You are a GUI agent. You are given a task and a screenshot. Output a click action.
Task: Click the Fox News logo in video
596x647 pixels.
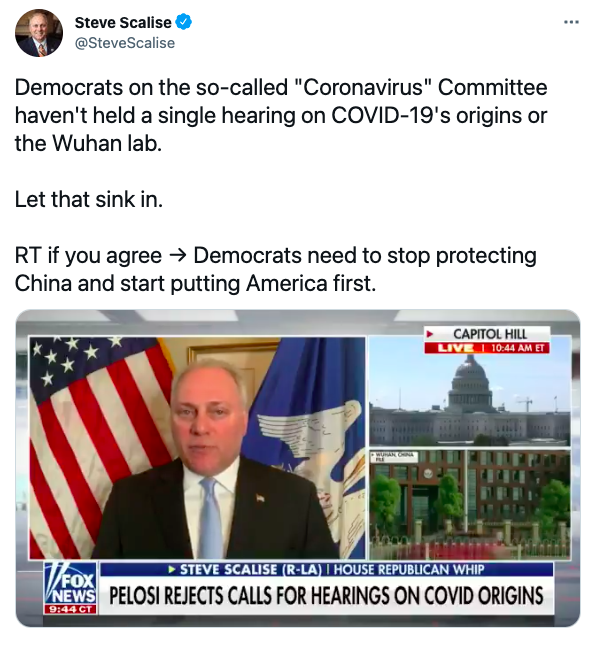pyautogui.click(x=70, y=587)
